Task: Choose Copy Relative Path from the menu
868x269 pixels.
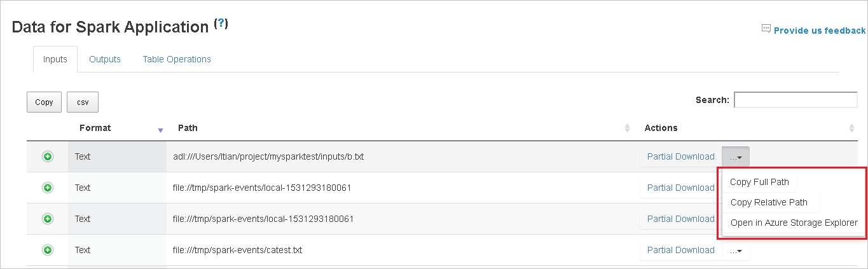Action: point(769,202)
